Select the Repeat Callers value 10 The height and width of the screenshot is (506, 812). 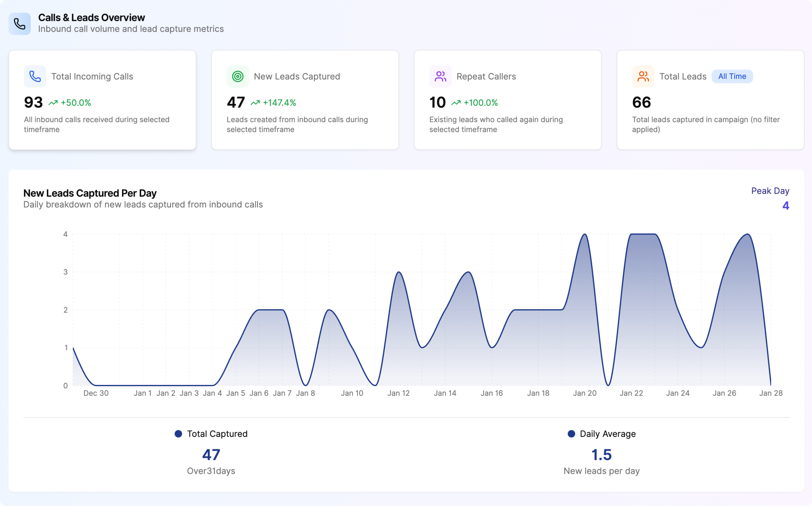(x=438, y=103)
